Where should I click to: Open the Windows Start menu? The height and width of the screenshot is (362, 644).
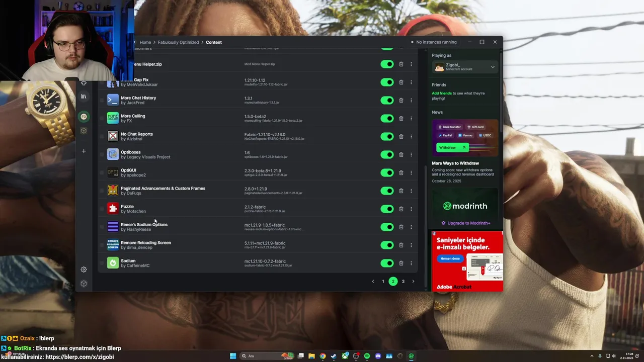(x=233, y=356)
